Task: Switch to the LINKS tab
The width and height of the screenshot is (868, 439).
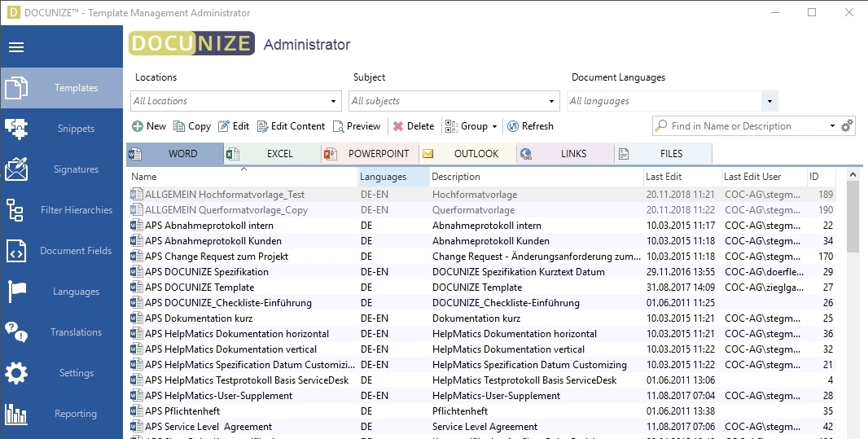Action: click(x=565, y=154)
